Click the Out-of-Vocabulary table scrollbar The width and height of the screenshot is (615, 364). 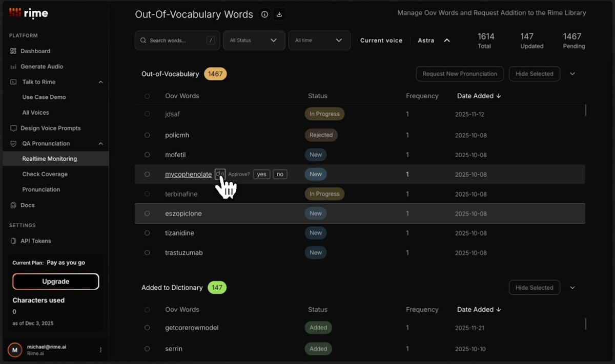pyautogui.click(x=585, y=110)
